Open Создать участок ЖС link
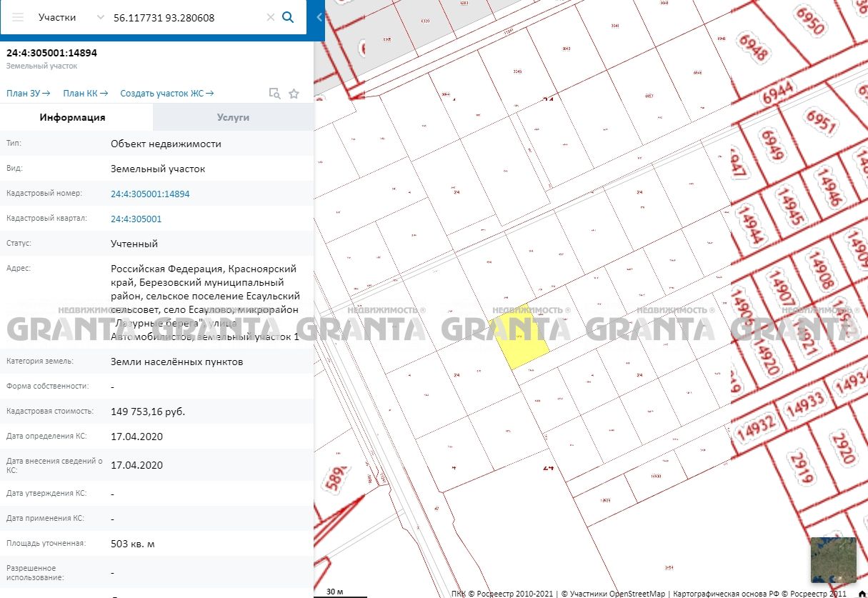 click(167, 93)
